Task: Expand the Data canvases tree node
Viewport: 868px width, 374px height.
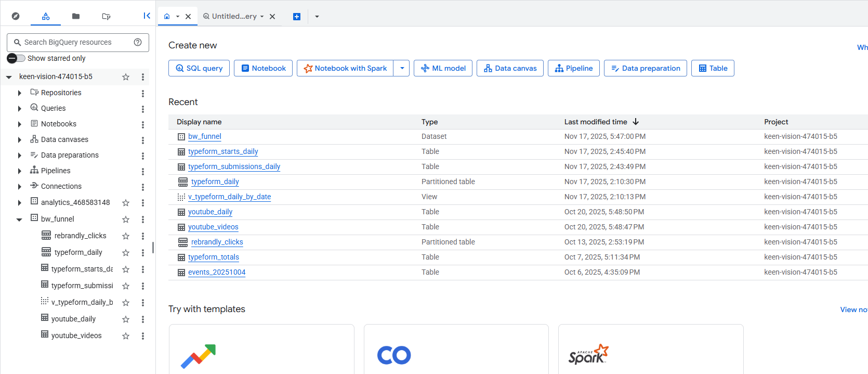Action: (19, 140)
